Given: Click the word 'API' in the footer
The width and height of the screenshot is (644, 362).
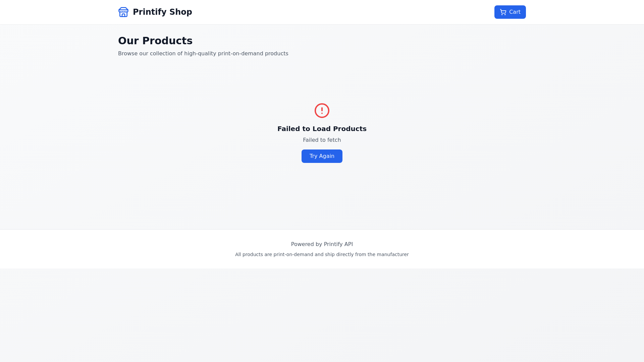Looking at the screenshot, I should (347, 244).
